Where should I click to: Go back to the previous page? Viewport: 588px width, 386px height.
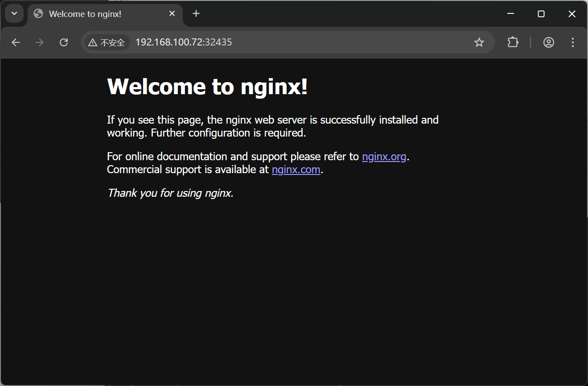pos(16,42)
